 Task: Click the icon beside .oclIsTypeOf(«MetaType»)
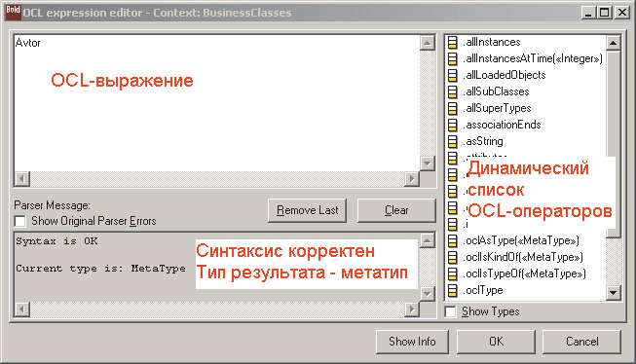pyautogui.click(x=452, y=274)
